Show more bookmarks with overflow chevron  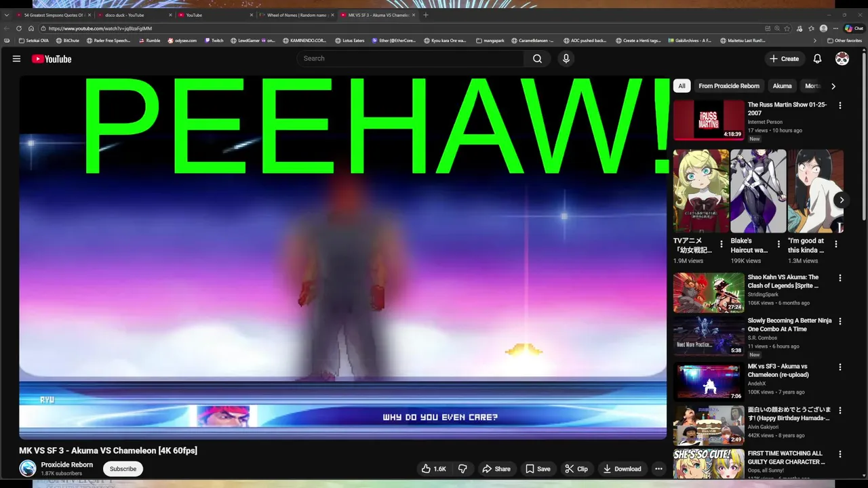(x=814, y=41)
